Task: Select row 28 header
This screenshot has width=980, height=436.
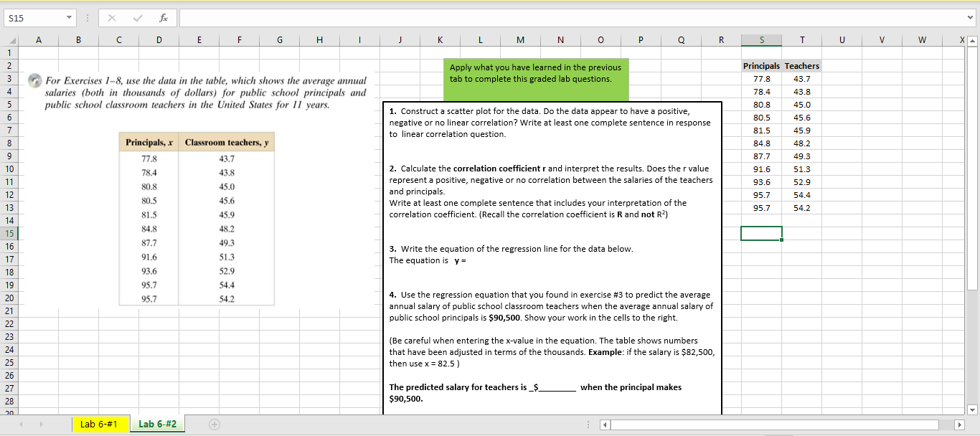Action: (x=9, y=401)
